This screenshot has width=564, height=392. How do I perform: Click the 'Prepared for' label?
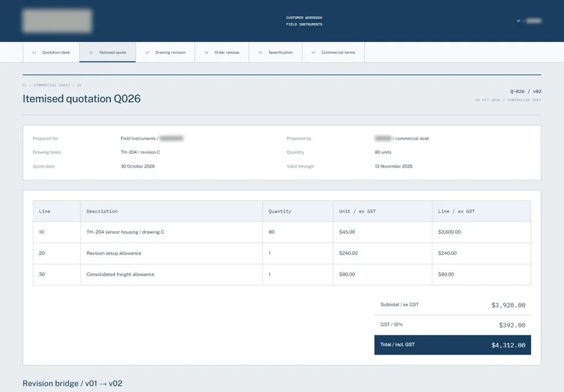45,139
